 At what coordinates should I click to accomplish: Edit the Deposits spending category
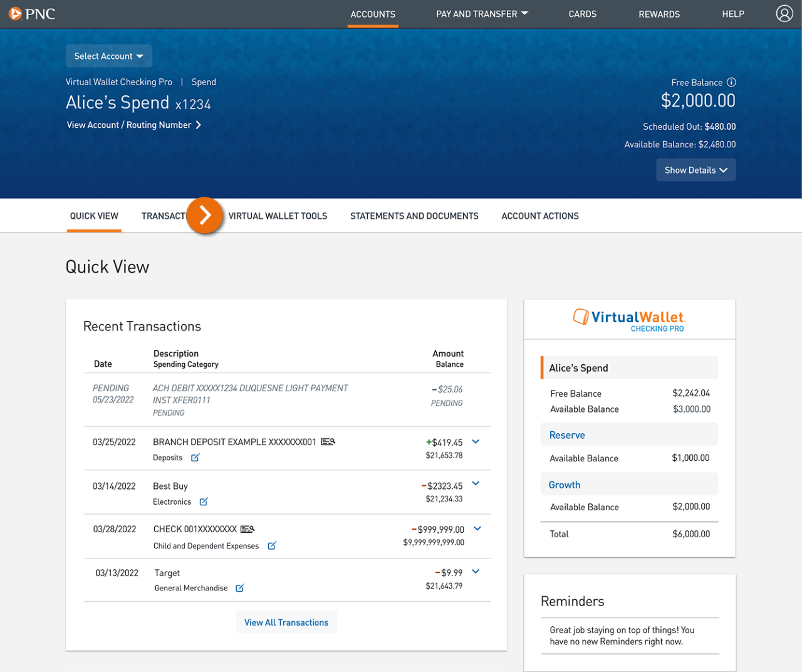pos(194,458)
